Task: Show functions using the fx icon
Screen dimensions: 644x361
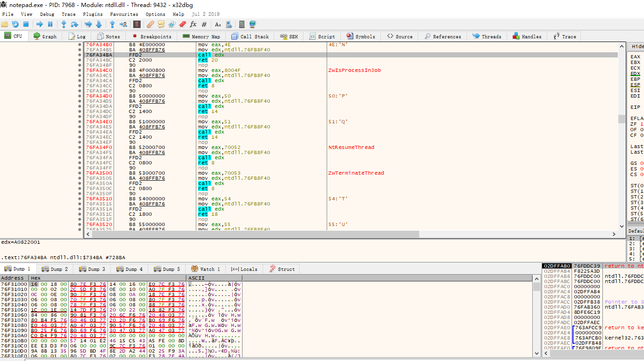Action: (x=193, y=24)
